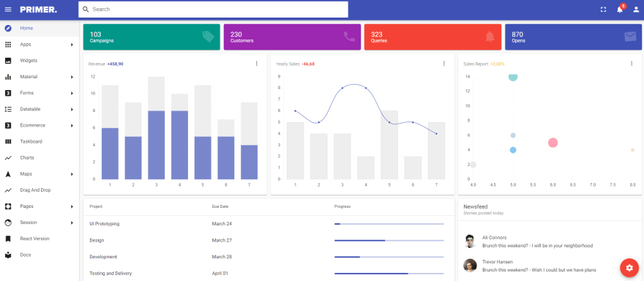Select React Version in the sidebar
This screenshot has height=281, width=644.
click(40, 239)
